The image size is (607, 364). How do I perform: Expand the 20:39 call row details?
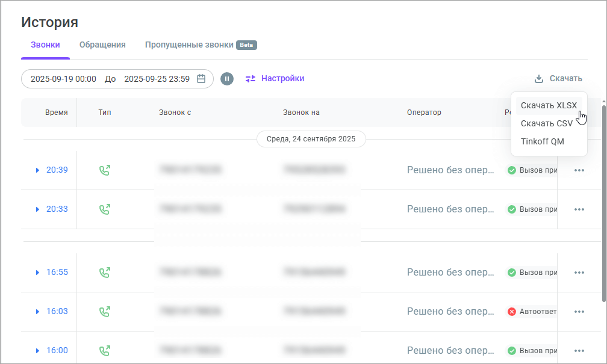pos(38,170)
